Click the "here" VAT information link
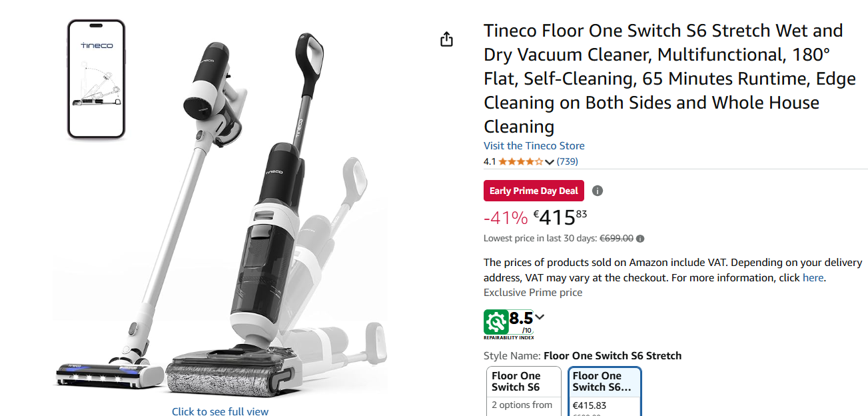This screenshot has height=416, width=868. click(x=813, y=277)
